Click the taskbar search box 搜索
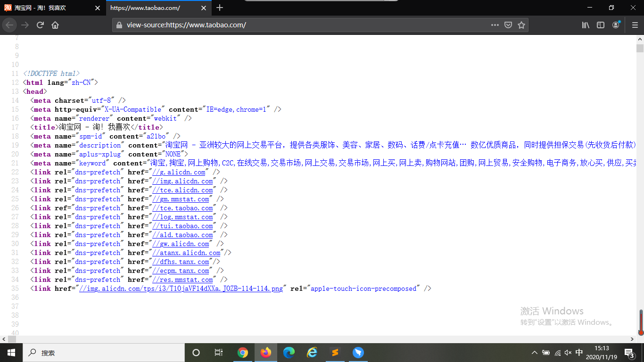The height and width of the screenshot is (362, 644). 104,353
